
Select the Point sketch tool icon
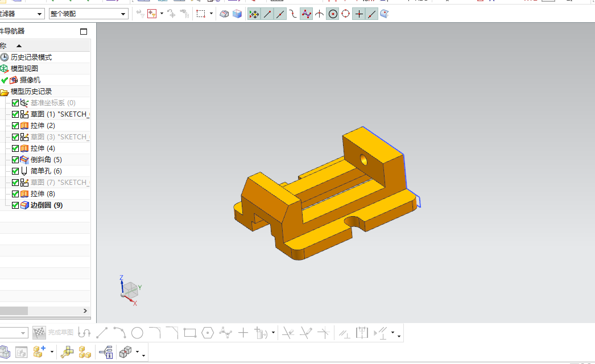(x=243, y=333)
